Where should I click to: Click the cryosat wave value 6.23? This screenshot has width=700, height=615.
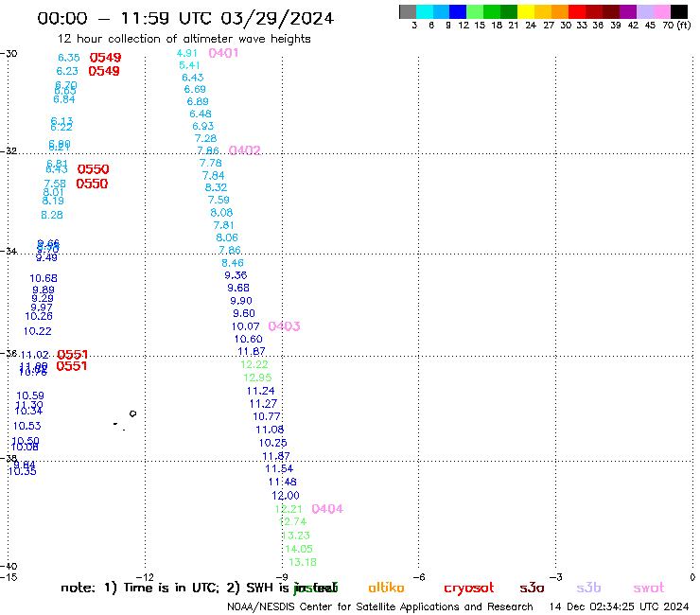67,71
